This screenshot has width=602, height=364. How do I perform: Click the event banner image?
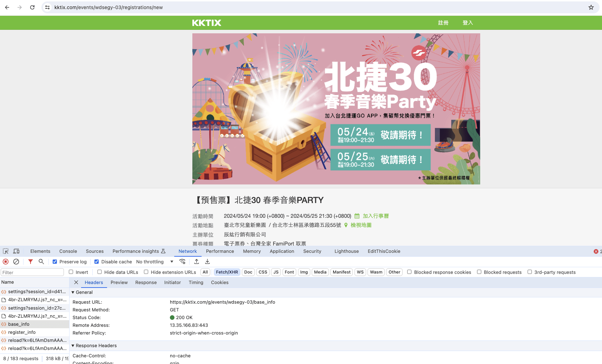coord(336,109)
